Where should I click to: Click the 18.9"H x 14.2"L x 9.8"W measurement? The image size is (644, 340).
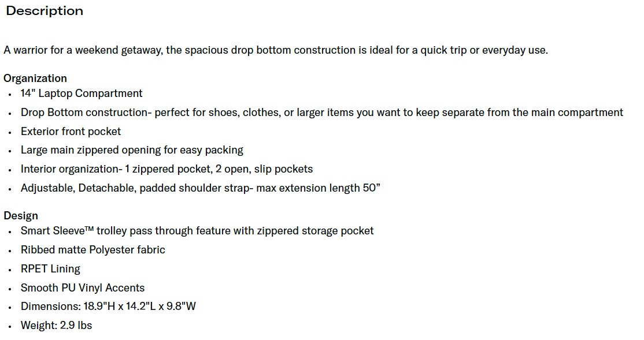click(x=140, y=307)
